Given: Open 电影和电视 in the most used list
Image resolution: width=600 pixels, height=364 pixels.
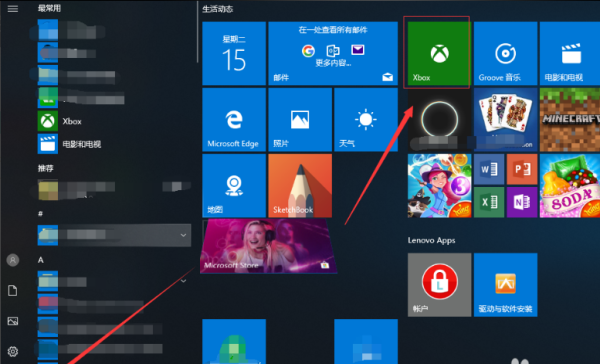Looking at the screenshot, I should tap(114, 144).
